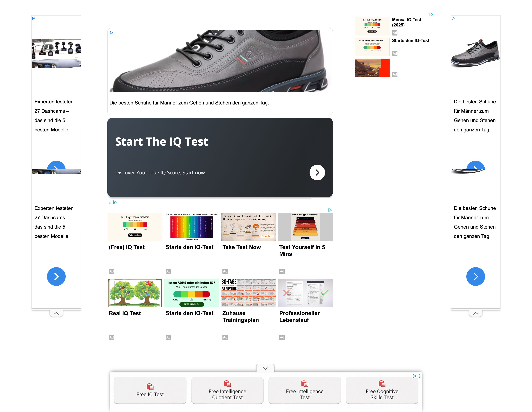Collapse the bottom ad bar with down chevron
The height and width of the screenshot is (412, 532).
(x=265, y=368)
